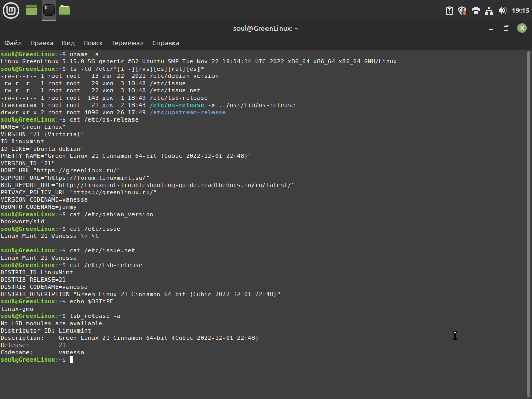The image size is (532, 399).
Task: Open the printer tray icon
Action: pos(476,10)
